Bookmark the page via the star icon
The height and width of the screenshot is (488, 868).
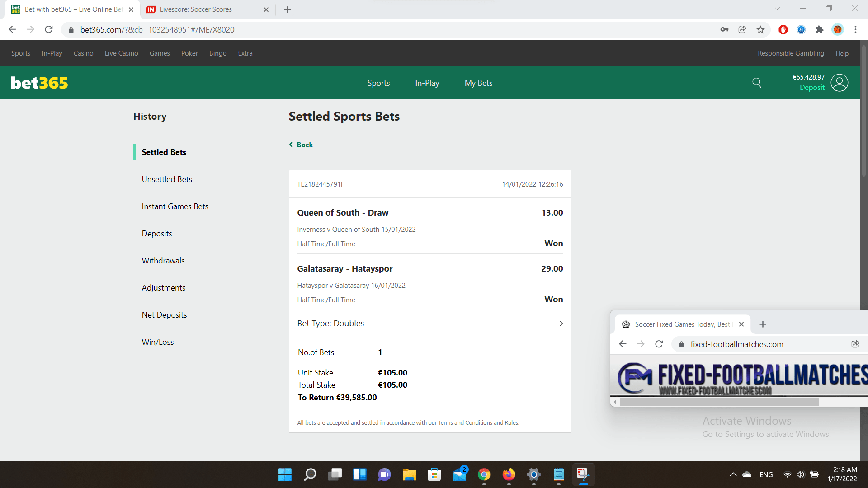click(x=760, y=29)
